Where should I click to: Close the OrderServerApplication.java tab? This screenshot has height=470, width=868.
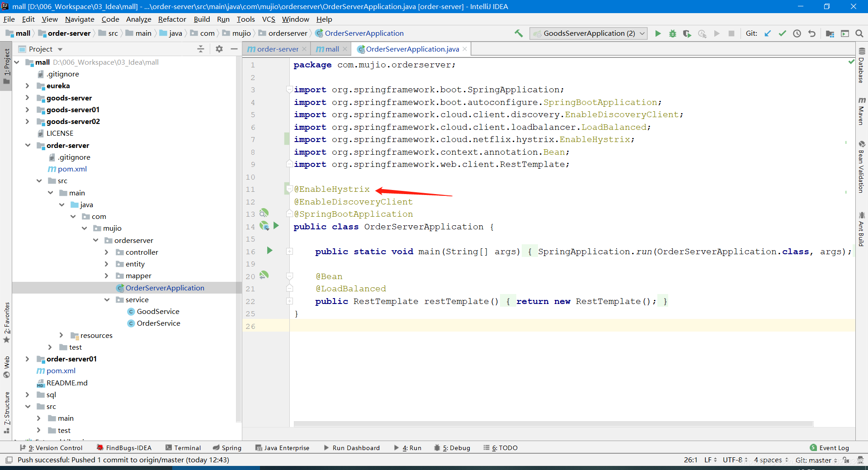point(465,49)
